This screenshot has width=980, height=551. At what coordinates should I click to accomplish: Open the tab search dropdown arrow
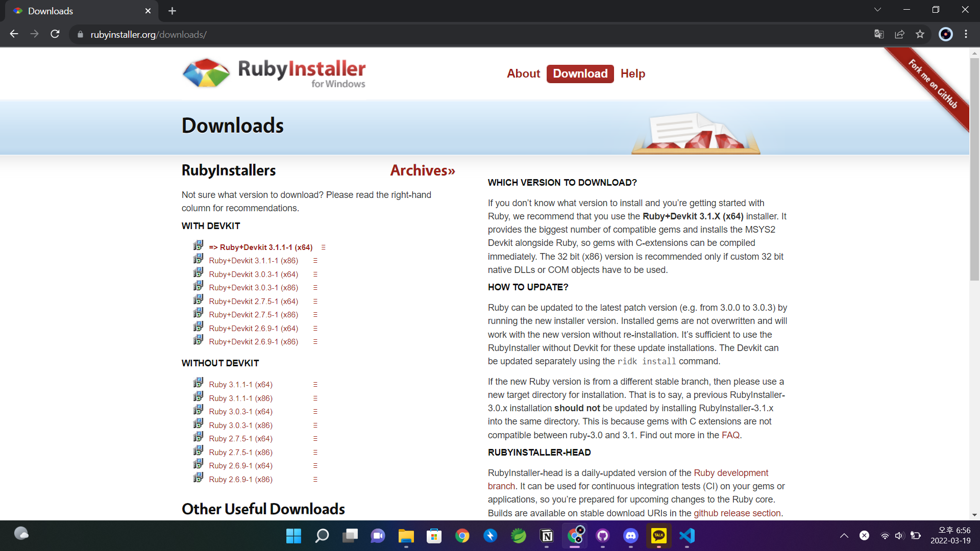click(x=877, y=10)
